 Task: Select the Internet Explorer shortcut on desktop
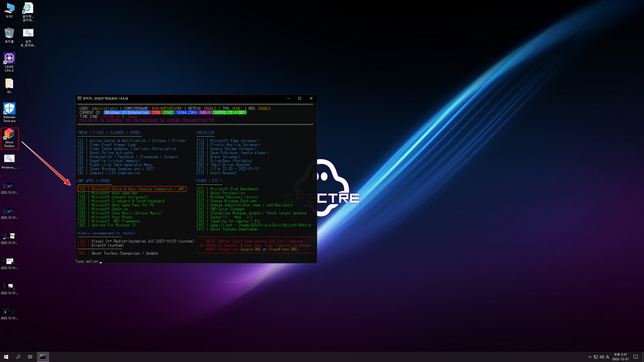click(28, 12)
